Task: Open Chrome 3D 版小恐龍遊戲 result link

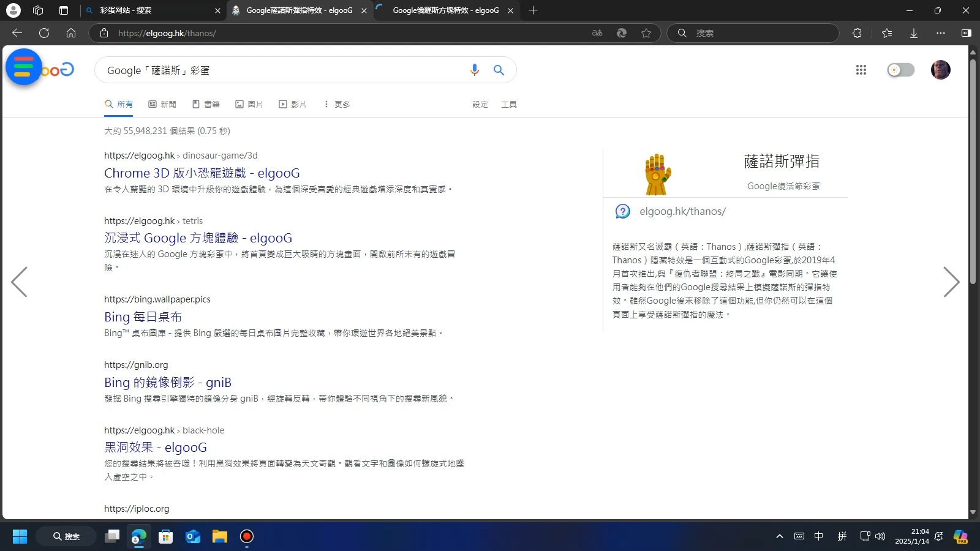Action: point(202,173)
